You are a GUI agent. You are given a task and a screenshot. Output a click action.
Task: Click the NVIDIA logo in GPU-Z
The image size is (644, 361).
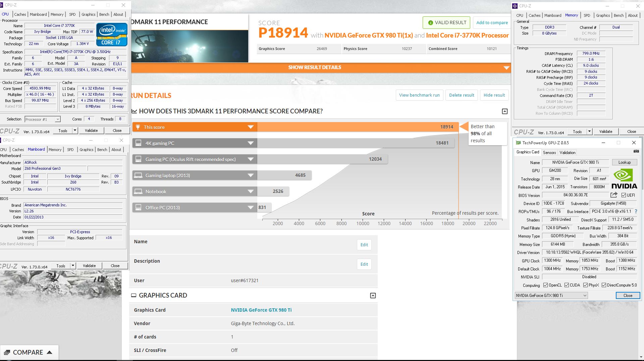624,179
